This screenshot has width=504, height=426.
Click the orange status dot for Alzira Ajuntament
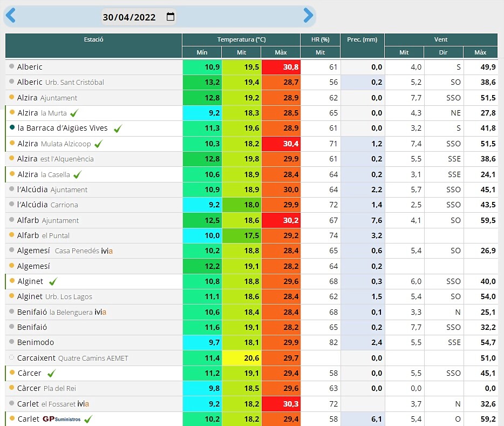11,97
